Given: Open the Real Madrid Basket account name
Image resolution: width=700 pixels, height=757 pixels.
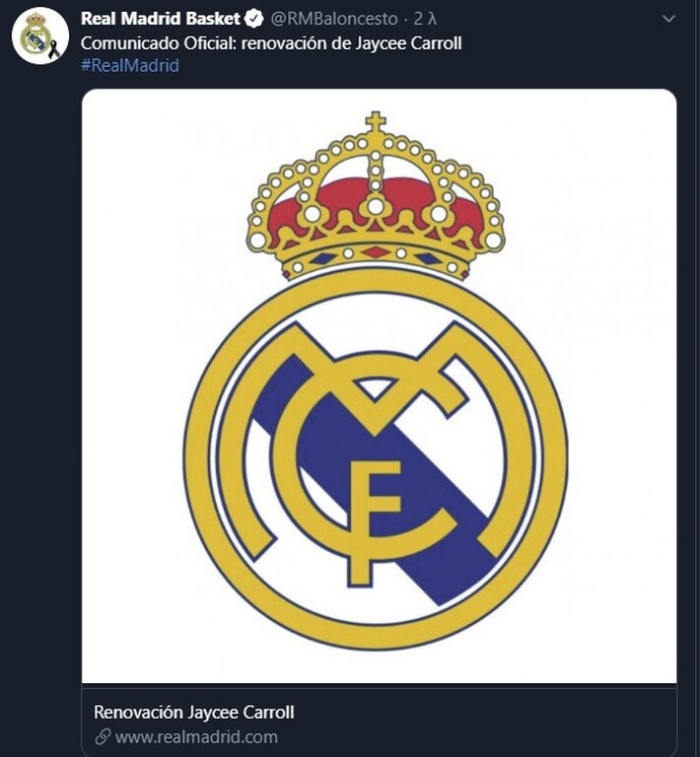Looking at the screenshot, I should click(x=161, y=19).
